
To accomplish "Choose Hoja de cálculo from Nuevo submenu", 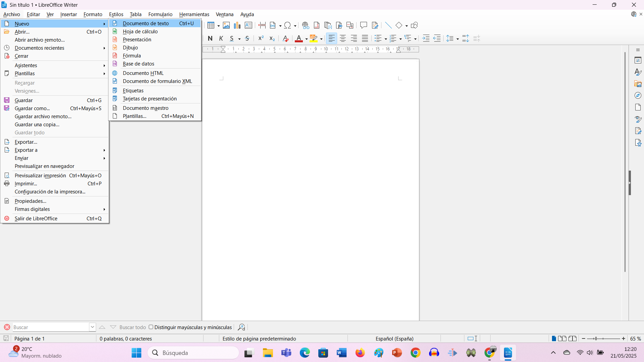I will point(140,32).
